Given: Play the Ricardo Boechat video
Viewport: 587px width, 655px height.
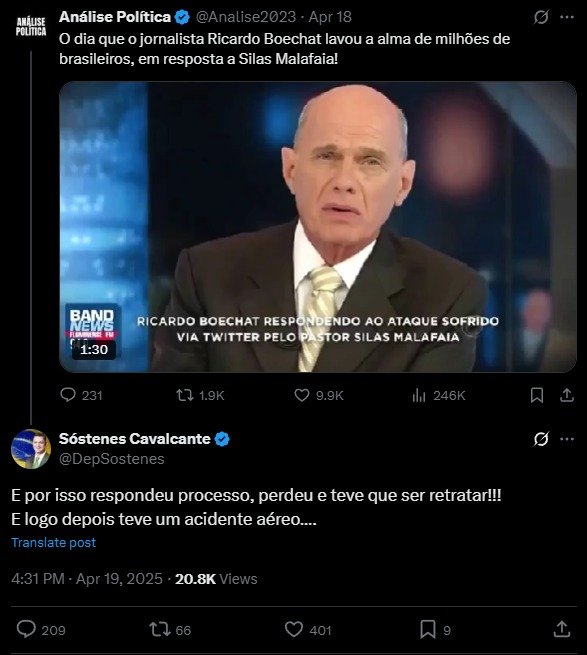Looking at the screenshot, I should (318, 226).
